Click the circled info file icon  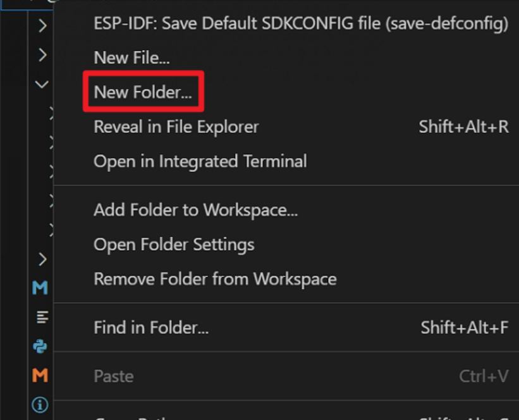(40, 405)
